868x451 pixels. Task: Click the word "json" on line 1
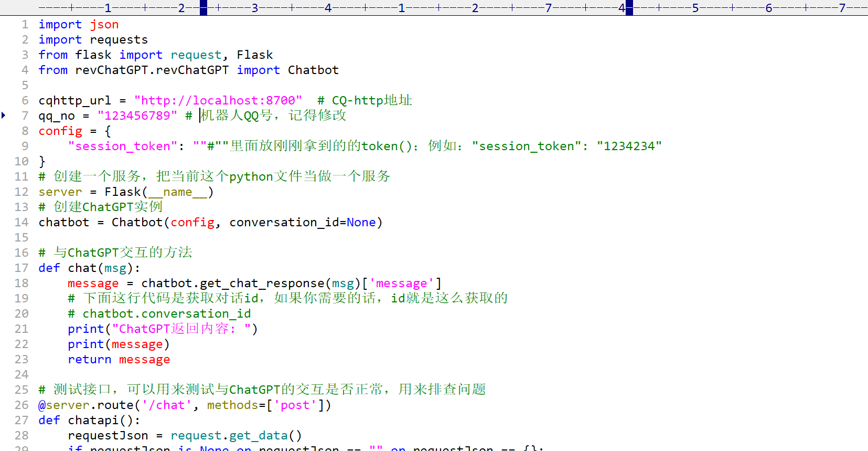(104, 24)
